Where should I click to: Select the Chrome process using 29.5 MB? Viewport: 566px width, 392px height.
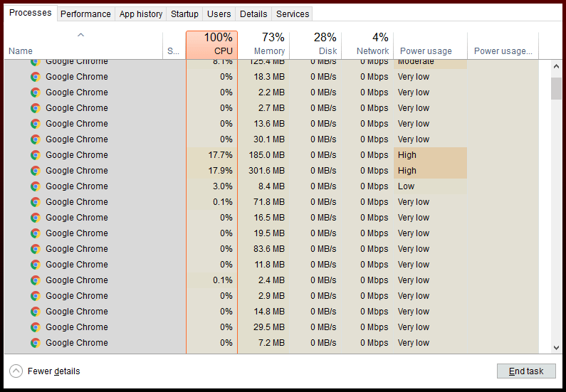(77, 327)
